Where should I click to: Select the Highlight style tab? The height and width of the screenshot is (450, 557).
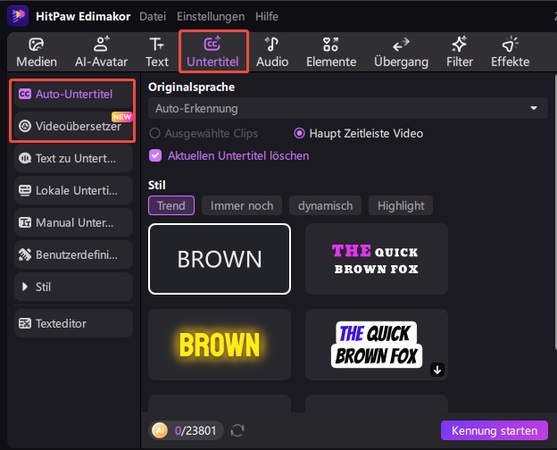click(x=401, y=205)
